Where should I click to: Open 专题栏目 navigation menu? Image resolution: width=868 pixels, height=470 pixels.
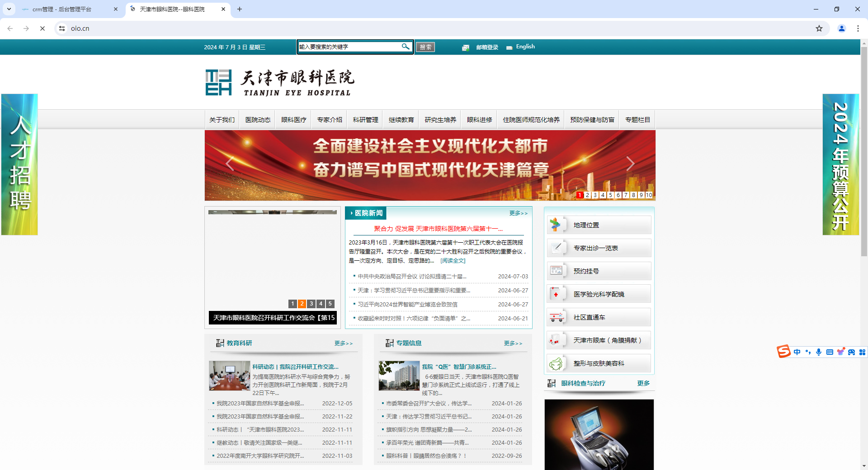click(x=637, y=120)
